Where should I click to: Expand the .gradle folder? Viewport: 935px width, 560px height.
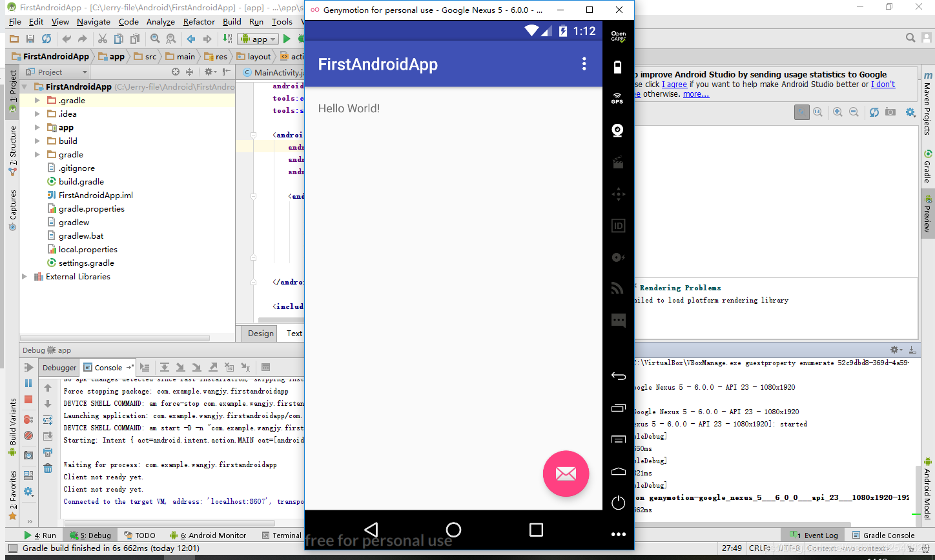37,101
